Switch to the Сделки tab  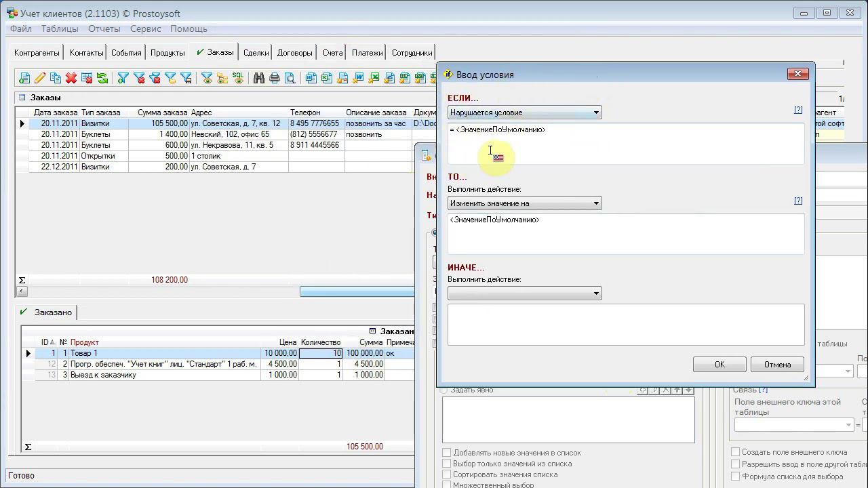point(256,53)
